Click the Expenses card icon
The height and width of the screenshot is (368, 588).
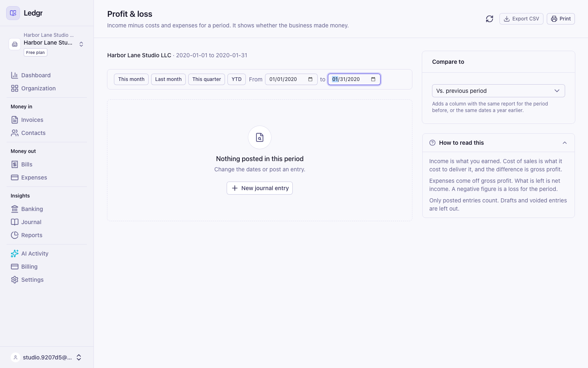tap(15, 177)
